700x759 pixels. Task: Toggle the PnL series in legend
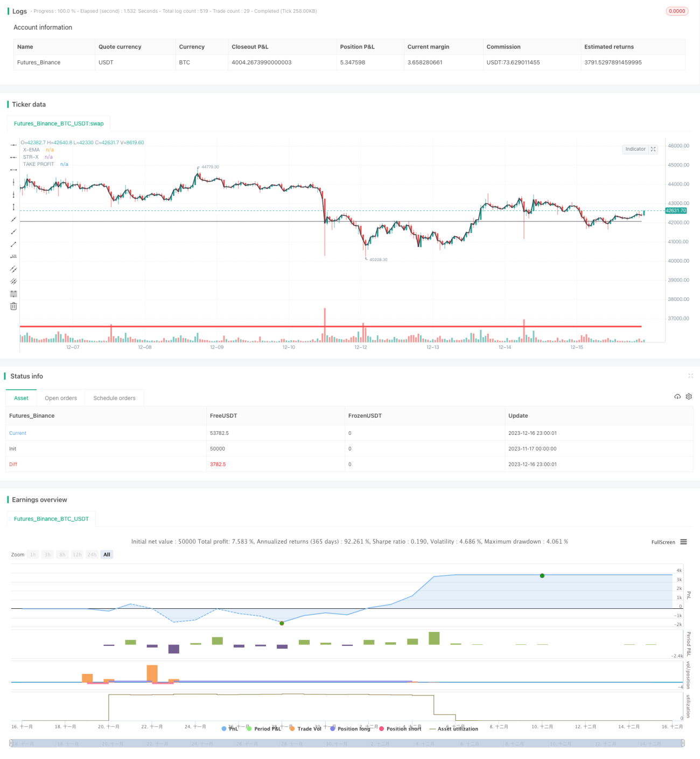pos(230,729)
